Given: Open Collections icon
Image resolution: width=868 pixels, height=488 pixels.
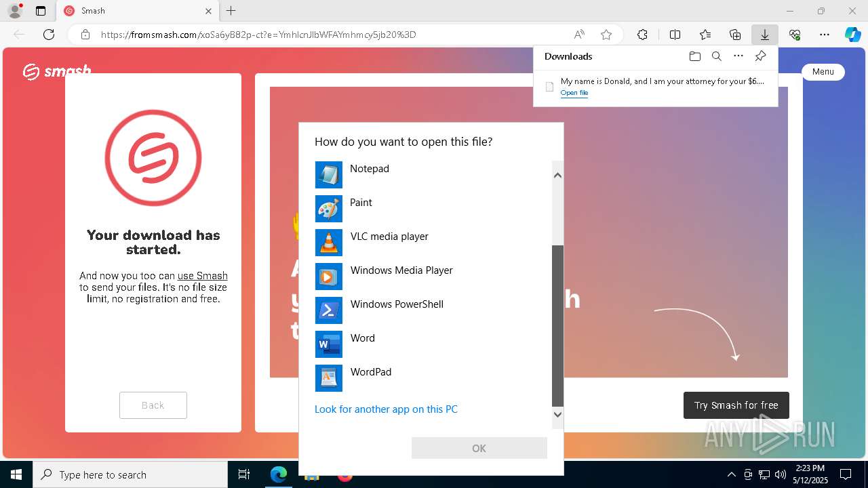Looking at the screenshot, I should [735, 35].
